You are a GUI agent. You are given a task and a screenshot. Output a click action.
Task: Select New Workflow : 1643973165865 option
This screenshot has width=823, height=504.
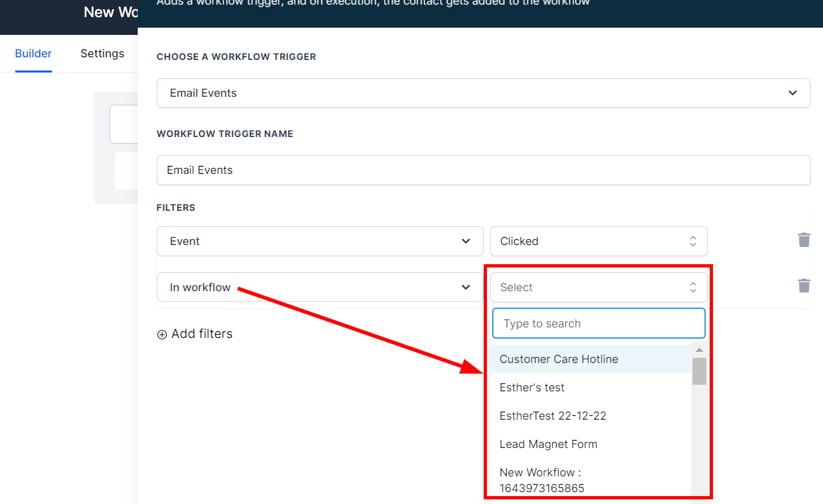tap(542, 480)
